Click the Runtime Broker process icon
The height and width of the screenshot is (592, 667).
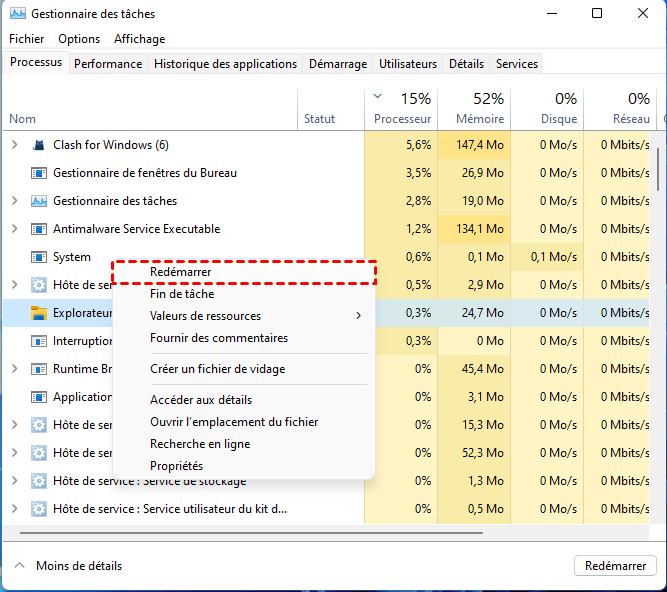point(39,369)
